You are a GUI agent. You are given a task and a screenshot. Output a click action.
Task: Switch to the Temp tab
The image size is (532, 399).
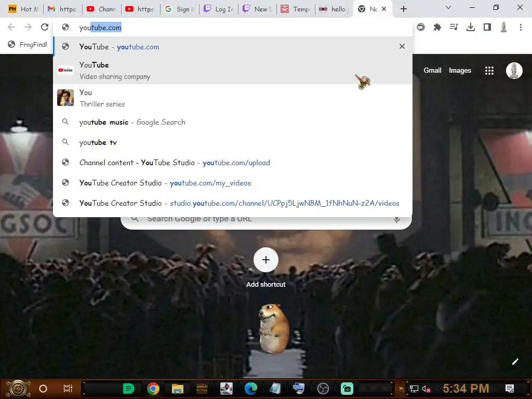296,9
